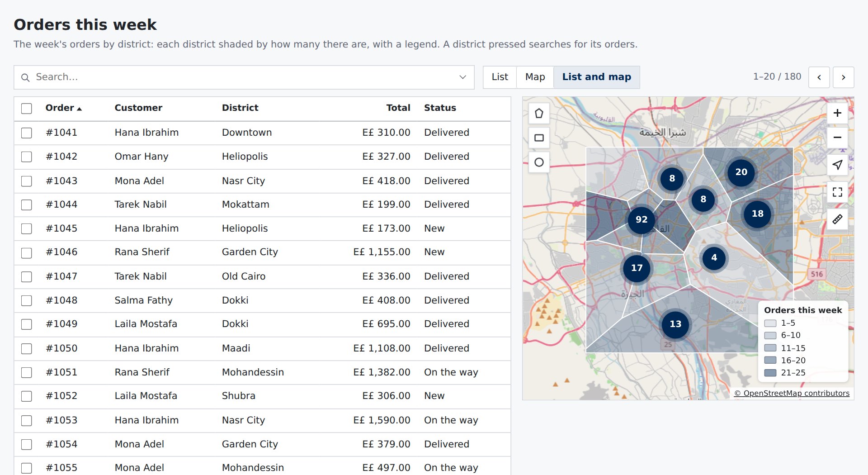Tick the checkbox for order #1041
This screenshot has height=475, width=868.
27,133
